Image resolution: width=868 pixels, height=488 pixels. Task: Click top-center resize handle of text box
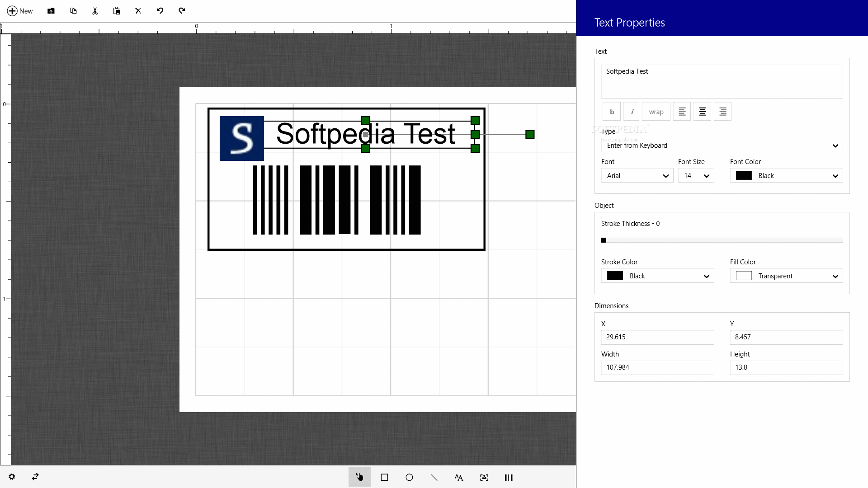[365, 121]
